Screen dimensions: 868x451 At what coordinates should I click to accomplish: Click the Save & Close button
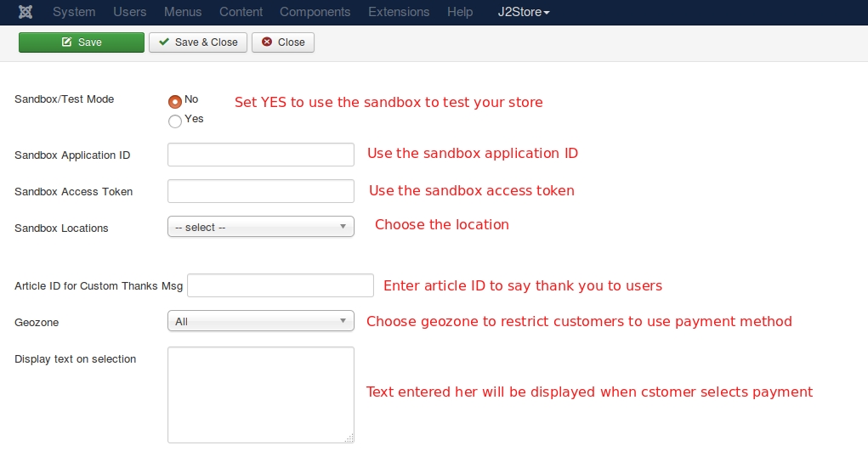pos(197,42)
